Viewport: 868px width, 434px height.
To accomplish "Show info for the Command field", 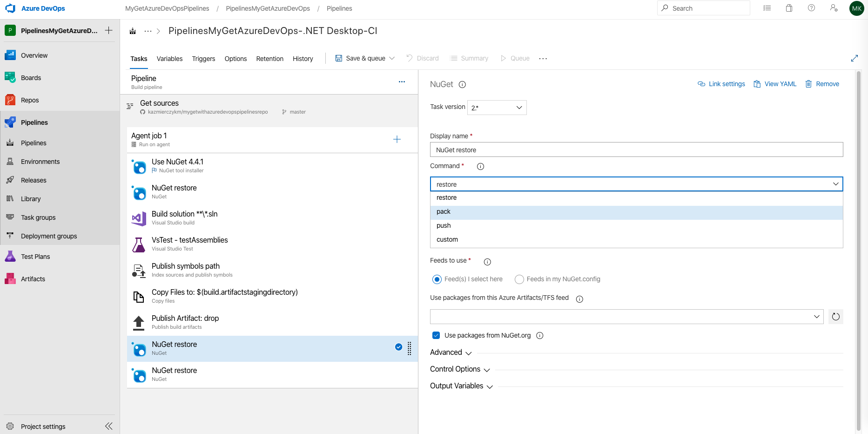I will tap(481, 166).
